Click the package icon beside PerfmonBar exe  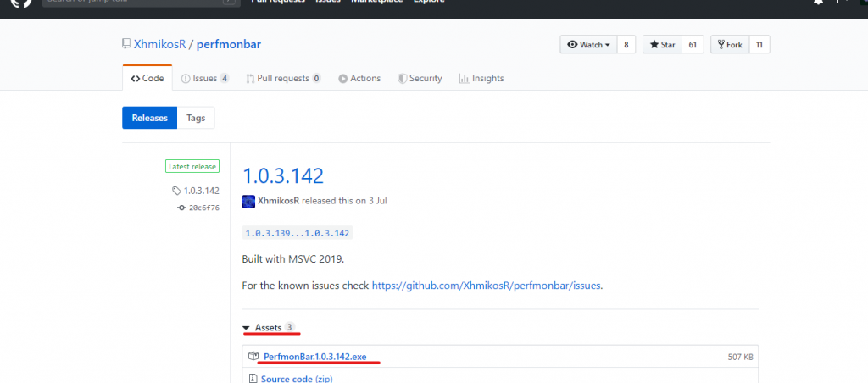(253, 357)
